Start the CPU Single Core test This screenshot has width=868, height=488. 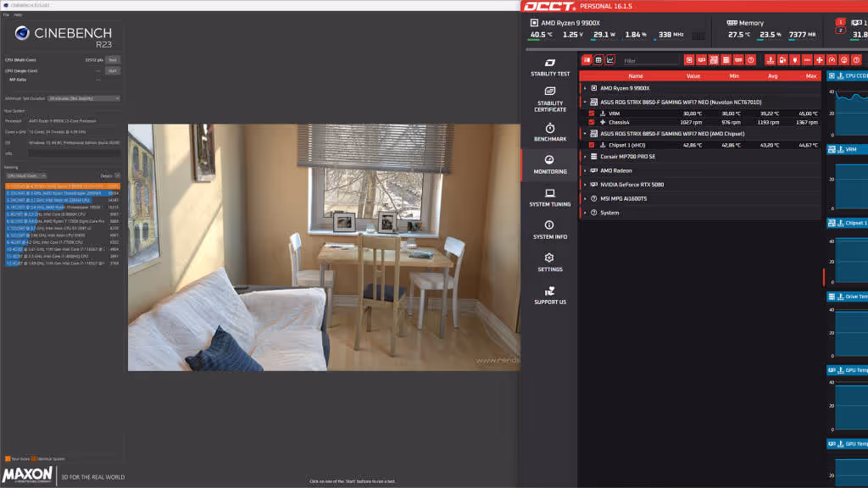click(x=113, y=70)
